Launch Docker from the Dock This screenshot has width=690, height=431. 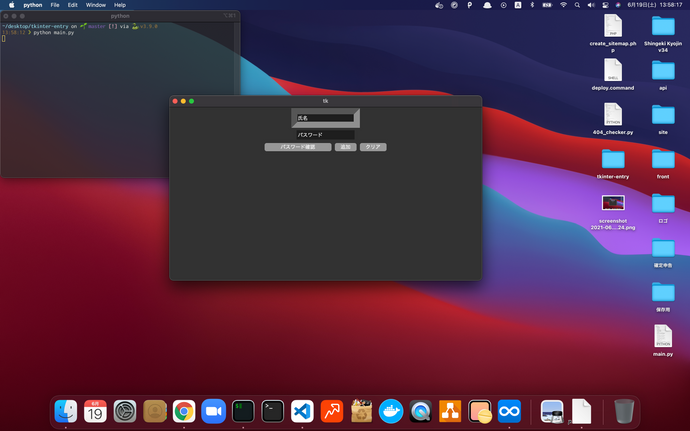[x=391, y=411]
